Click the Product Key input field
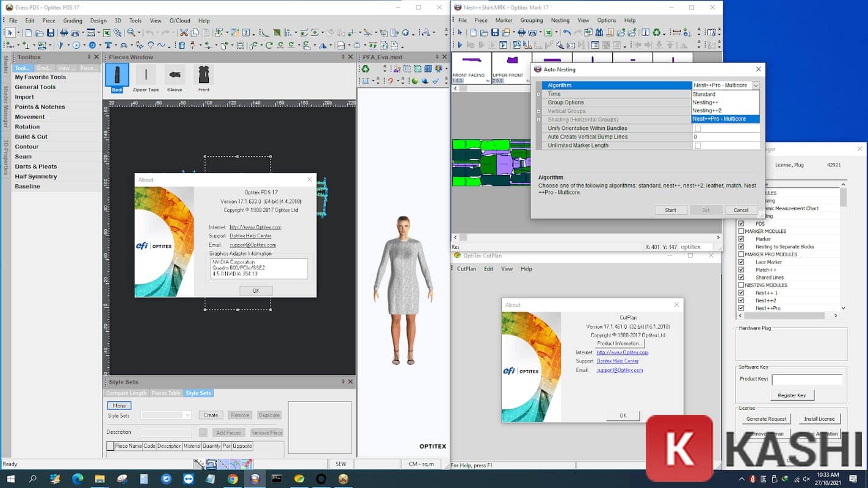 point(806,379)
